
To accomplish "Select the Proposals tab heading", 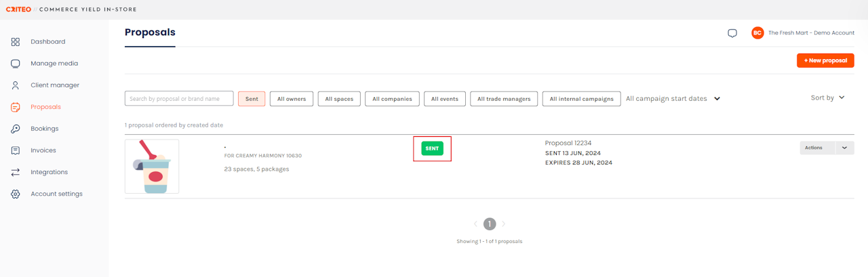I will point(150,33).
